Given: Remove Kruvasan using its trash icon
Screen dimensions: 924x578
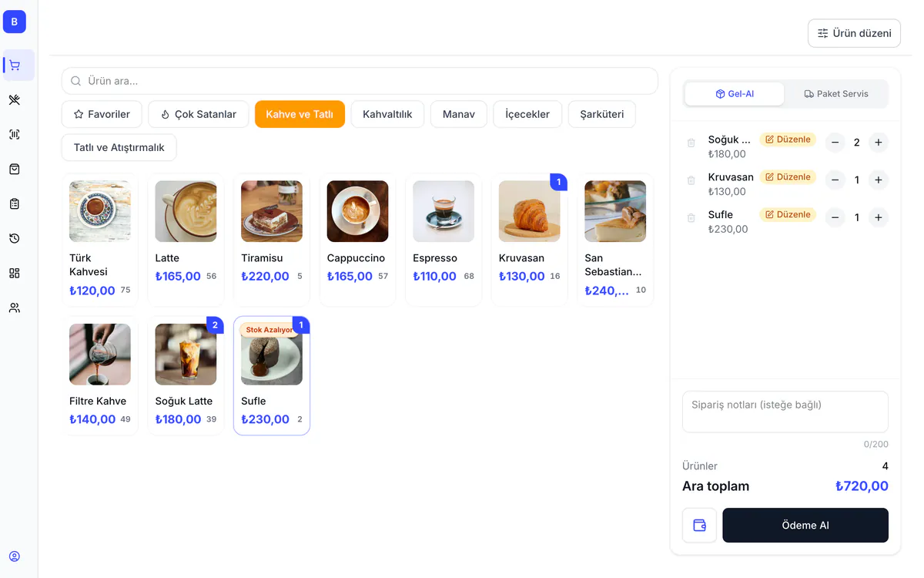Looking at the screenshot, I should [x=691, y=180].
